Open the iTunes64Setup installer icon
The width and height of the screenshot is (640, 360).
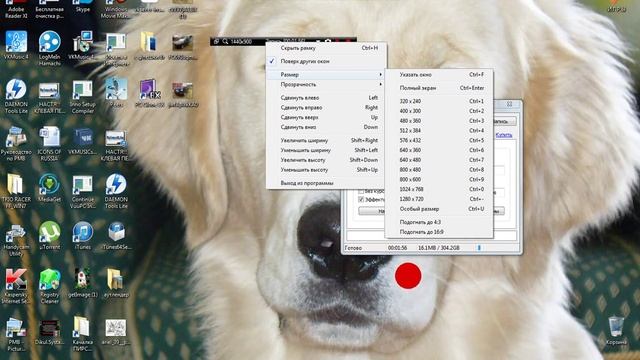[x=116, y=236]
